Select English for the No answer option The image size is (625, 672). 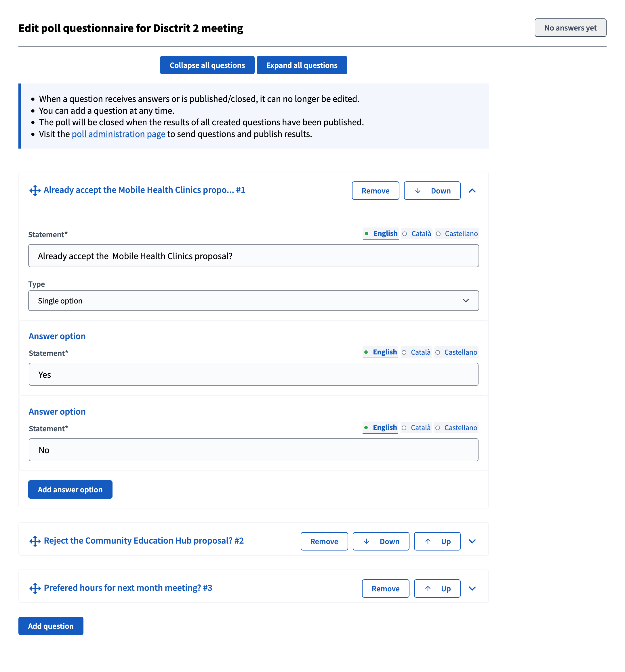pos(385,427)
